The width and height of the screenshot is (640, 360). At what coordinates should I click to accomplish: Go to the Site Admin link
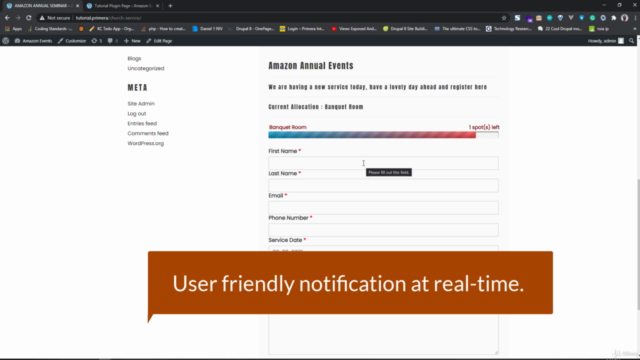pyautogui.click(x=141, y=104)
